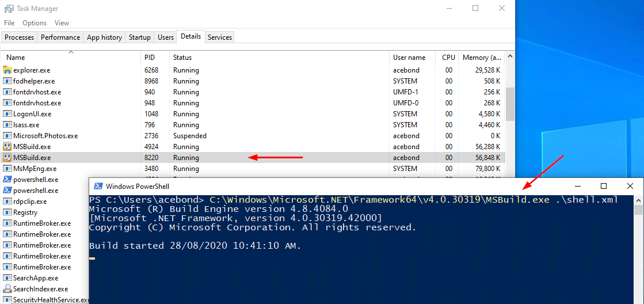The image size is (644, 304).
Task: Open the Options menu in Task Manager
Action: 35,23
